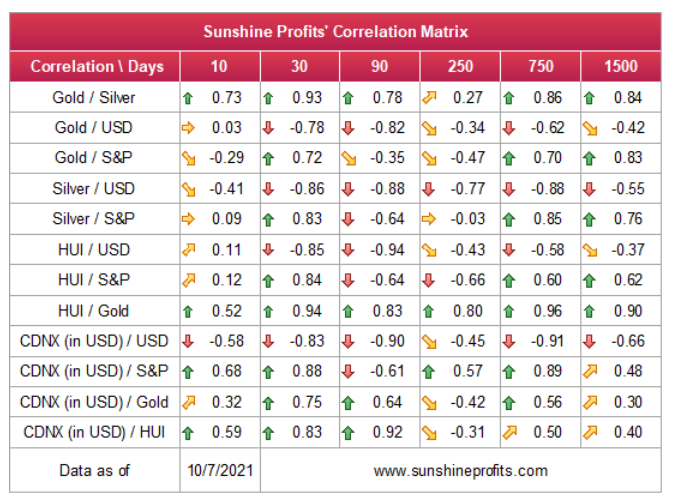Click the 10/7/2021 date cell
673x499 pixels.
pyautogui.click(x=220, y=471)
